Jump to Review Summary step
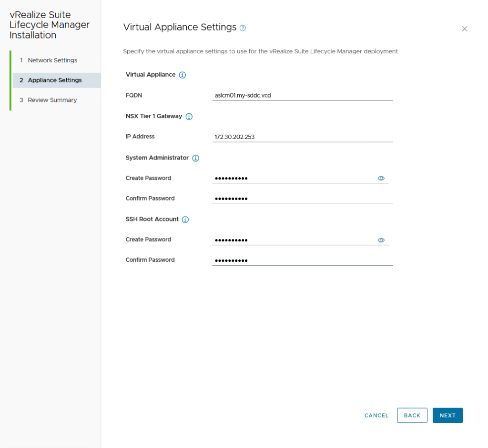This screenshot has height=448, width=488. click(x=52, y=100)
